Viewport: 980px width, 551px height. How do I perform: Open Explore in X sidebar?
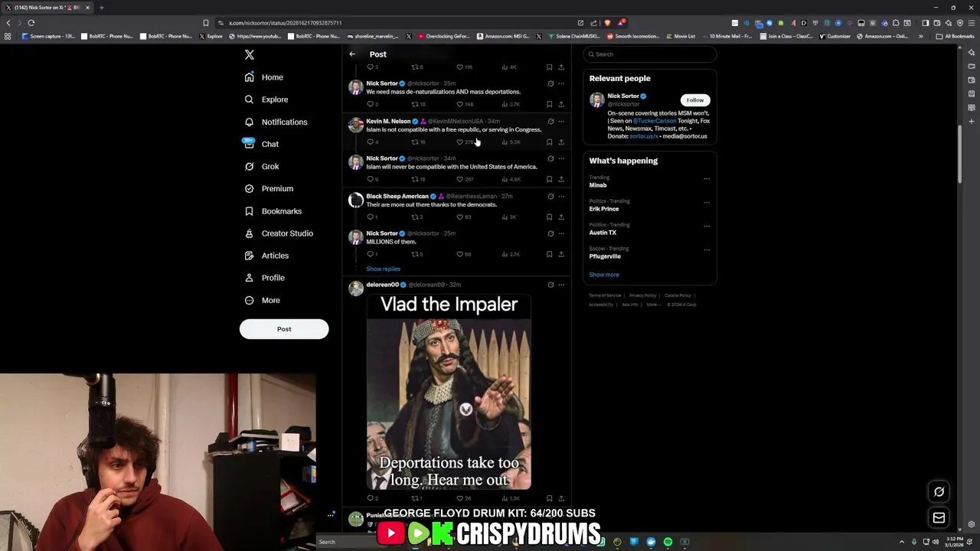coord(266,99)
